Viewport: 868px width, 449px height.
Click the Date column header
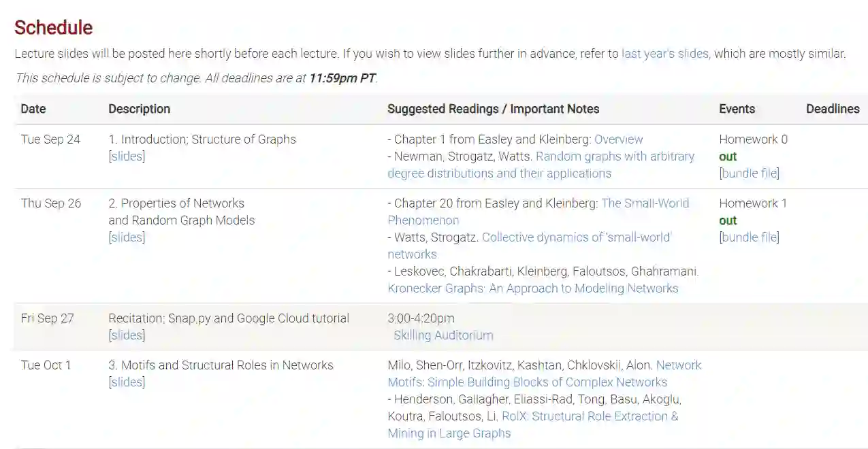tap(33, 109)
